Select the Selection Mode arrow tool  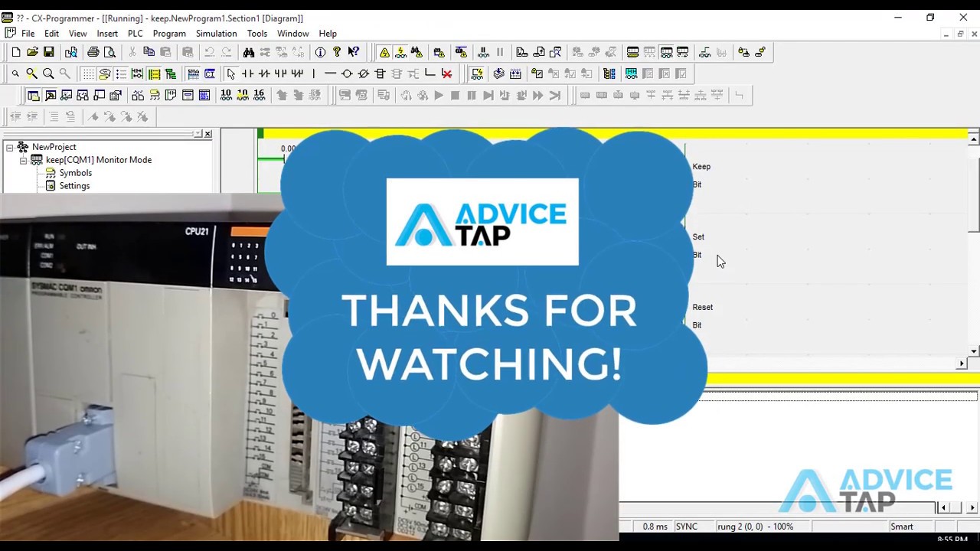click(x=231, y=73)
